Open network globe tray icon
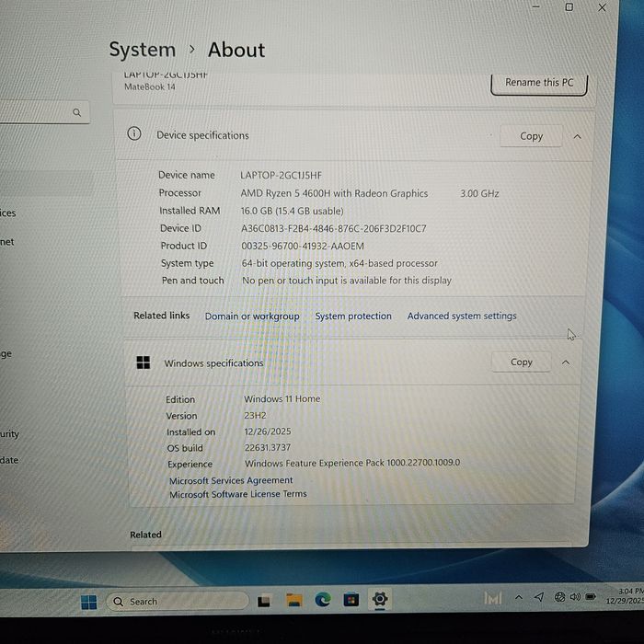644x644 pixels. [559, 597]
